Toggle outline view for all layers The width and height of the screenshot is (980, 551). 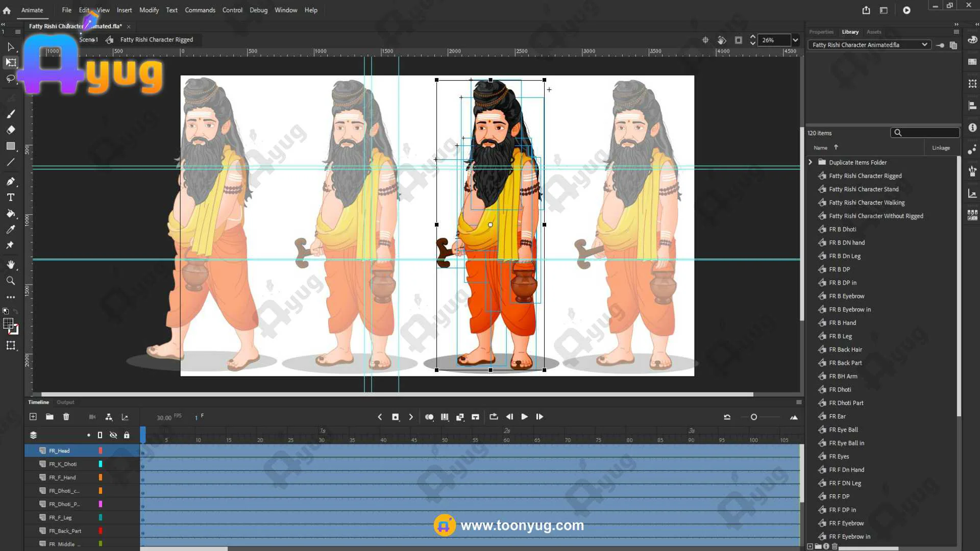pos(100,435)
